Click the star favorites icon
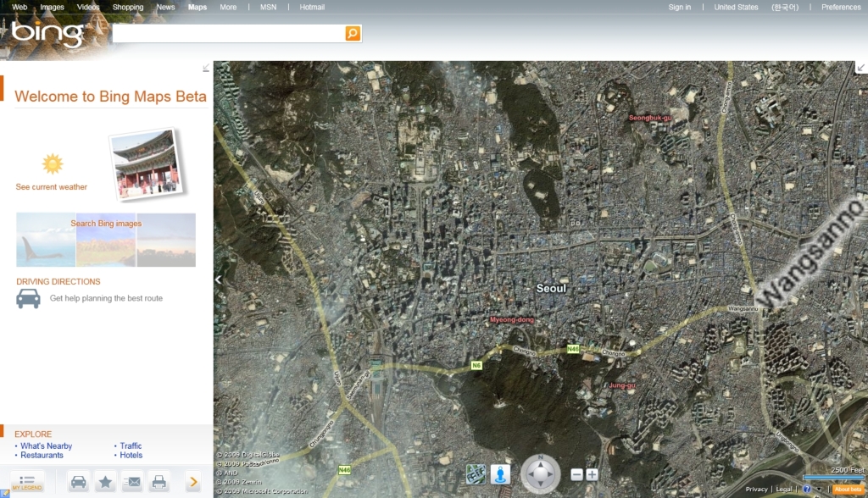The image size is (868, 498). [105, 482]
